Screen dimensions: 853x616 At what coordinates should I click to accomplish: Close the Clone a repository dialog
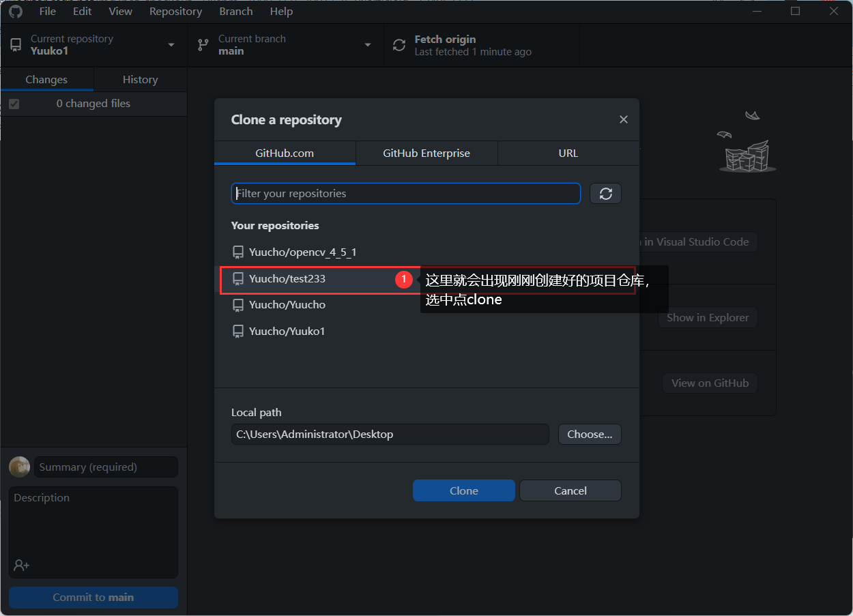point(623,119)
